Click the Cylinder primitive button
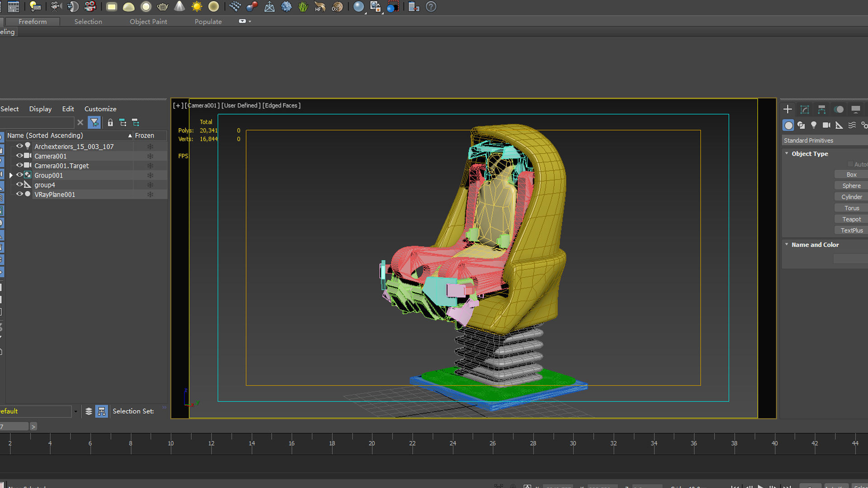Viewport: 868px width, 488px height. coord(851,197)
